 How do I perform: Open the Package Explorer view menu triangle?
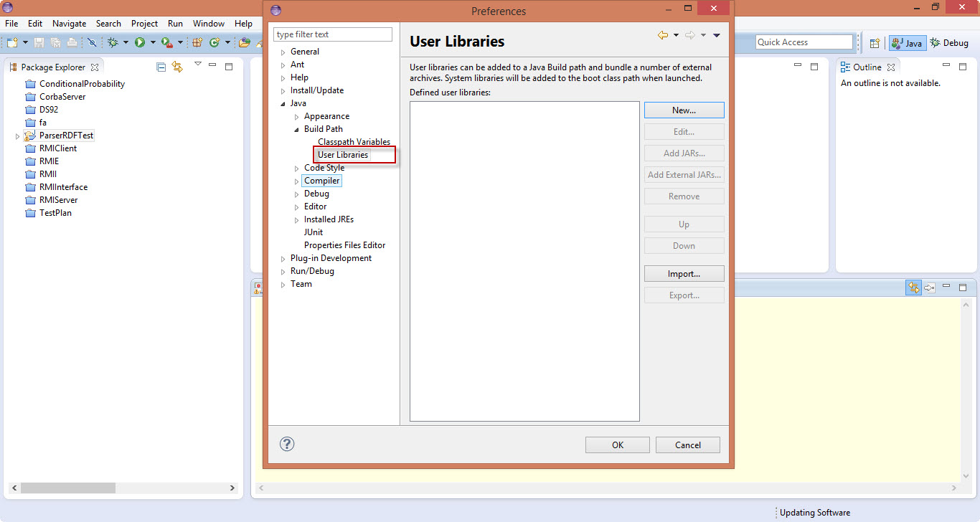[197, 65]
